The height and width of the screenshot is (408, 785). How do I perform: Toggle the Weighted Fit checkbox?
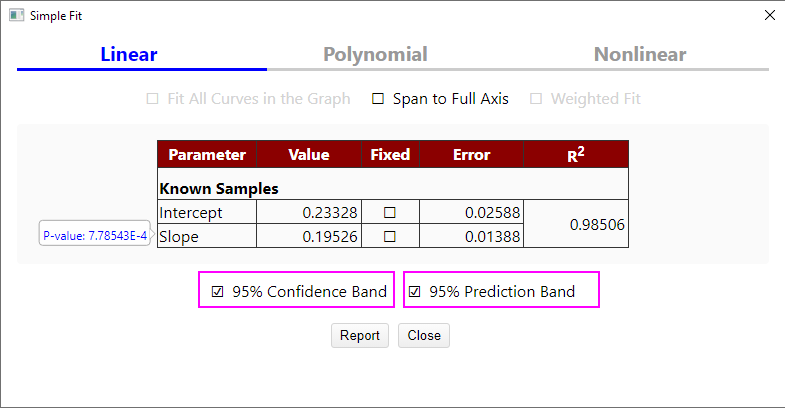coord(536,99)
